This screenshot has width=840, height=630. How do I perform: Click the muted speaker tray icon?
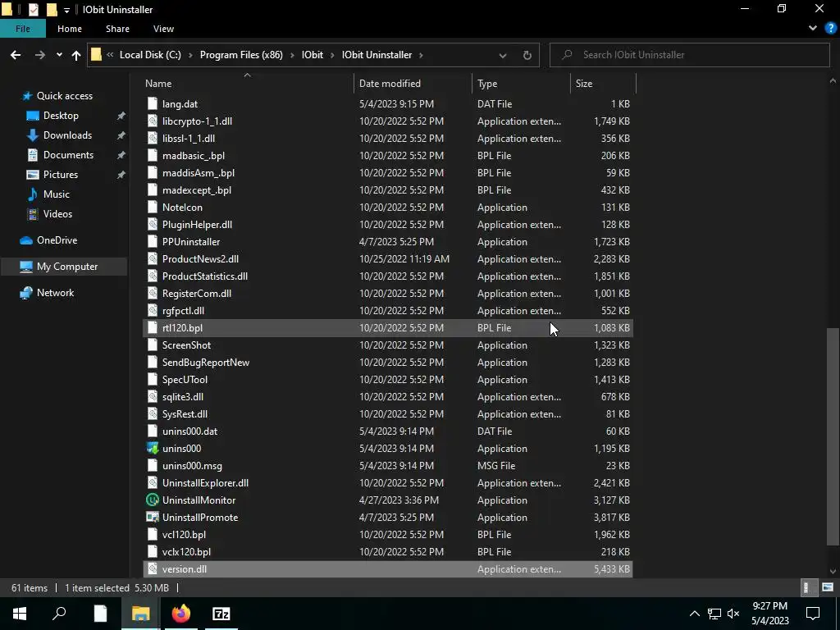point(733,614)
